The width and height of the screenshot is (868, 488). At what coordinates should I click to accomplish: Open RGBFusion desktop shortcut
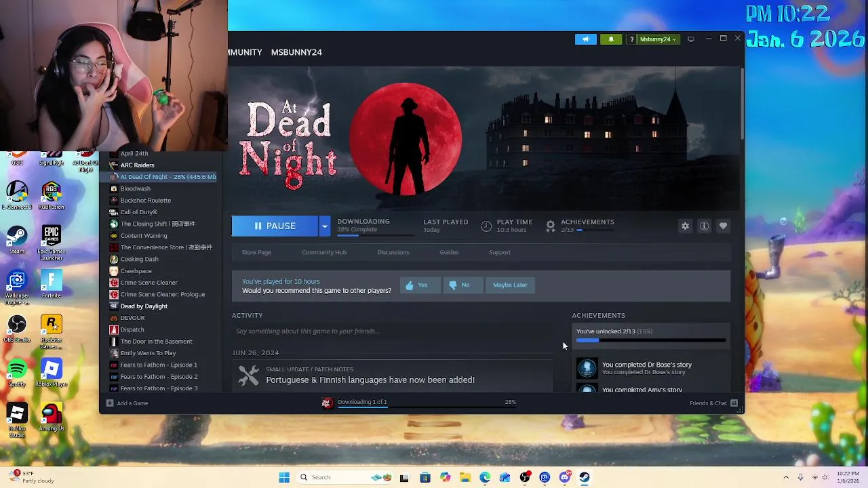coord(52,197)
